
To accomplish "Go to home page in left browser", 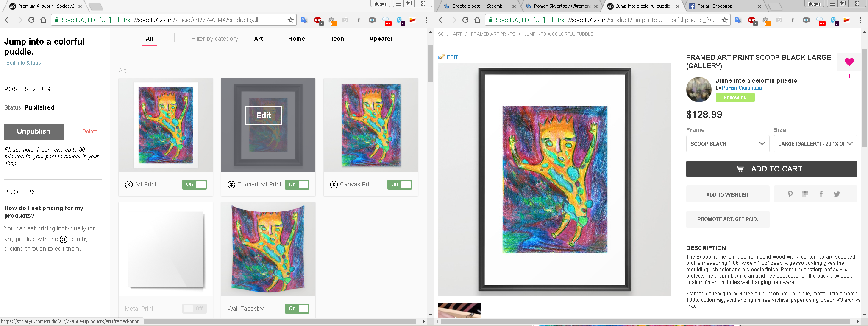I will 43,20.
